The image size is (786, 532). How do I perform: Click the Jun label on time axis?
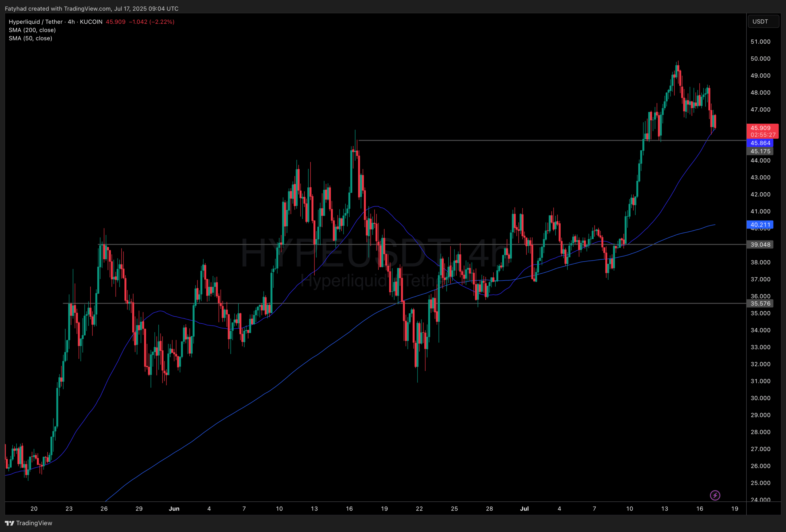coord(174,508)
